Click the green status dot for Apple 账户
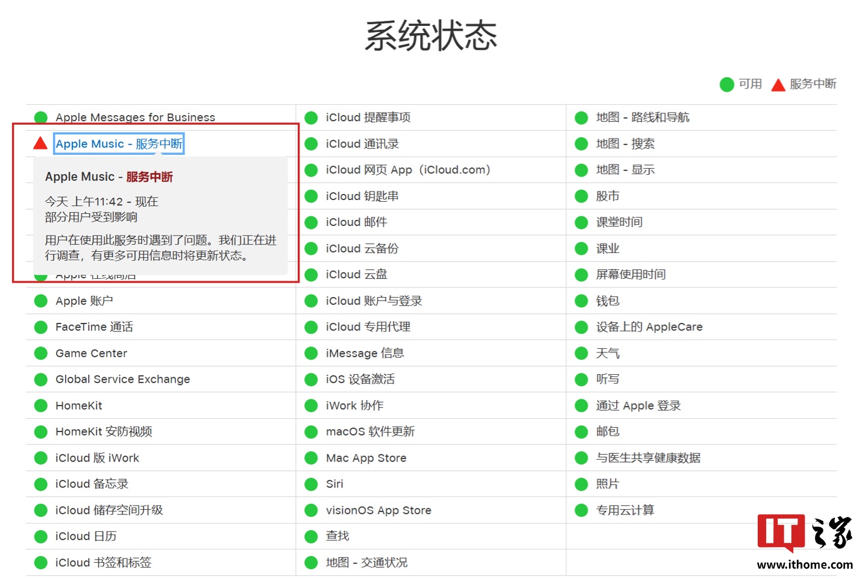The height and width of the screenshot is (588, 868). [x=41, y=301]
